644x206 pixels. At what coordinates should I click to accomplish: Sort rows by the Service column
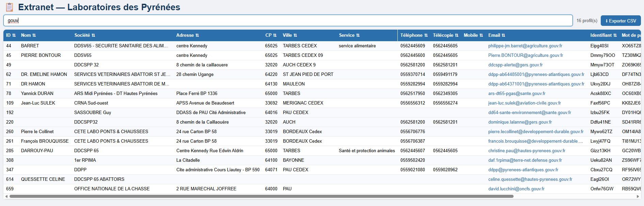358,35
